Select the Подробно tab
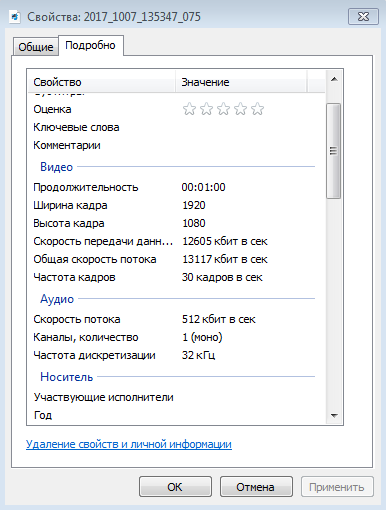The image size is (386, 510). tap(91, 45)
